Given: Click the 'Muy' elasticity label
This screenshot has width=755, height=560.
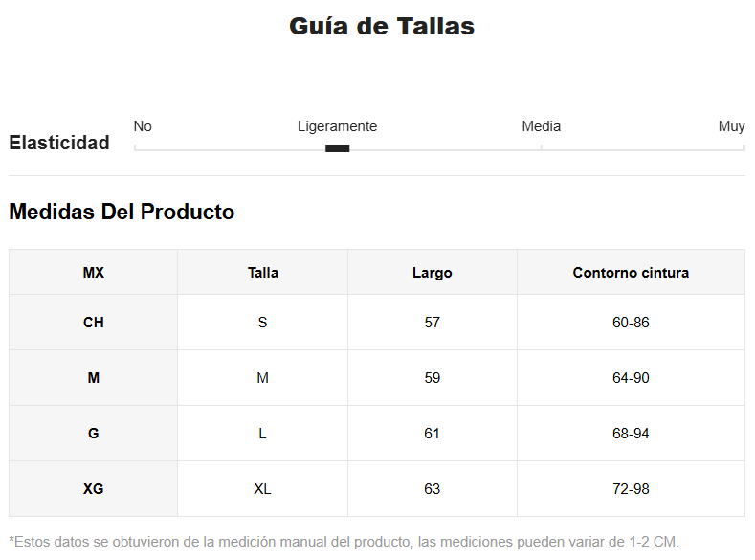Looking at the screenshot, I should (x=731, y=126).
